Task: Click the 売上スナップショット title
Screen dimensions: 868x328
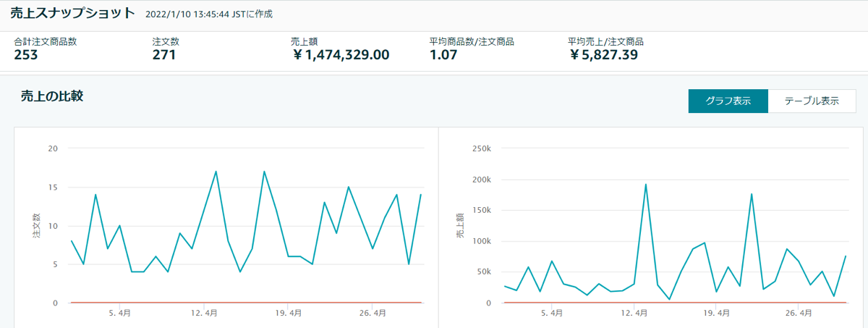Action: pyautogui.click(x=72, y=13)
